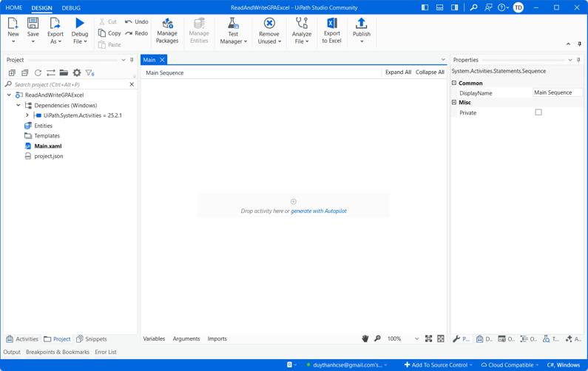The height and width of the screenshot is (371, 588).
Task: Toggle the overview minimap icon
Action: [441, 338]
